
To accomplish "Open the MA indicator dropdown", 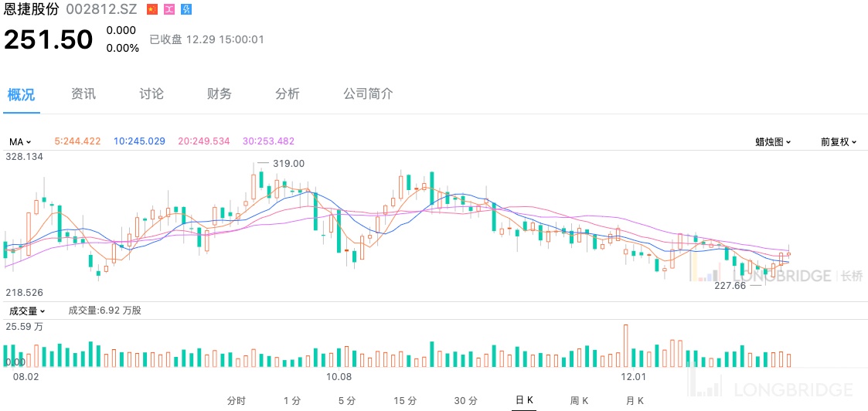I will pos(20,141).
